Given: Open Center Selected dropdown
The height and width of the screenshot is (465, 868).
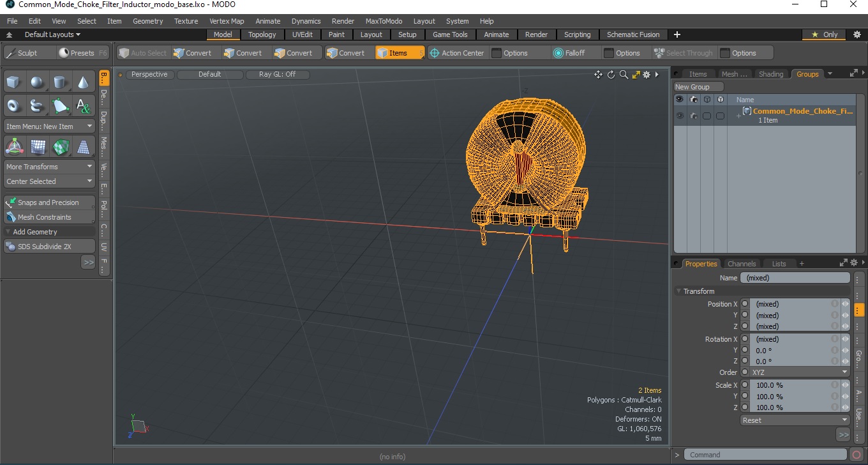Looking at the screenshot, I should point(49,181).
